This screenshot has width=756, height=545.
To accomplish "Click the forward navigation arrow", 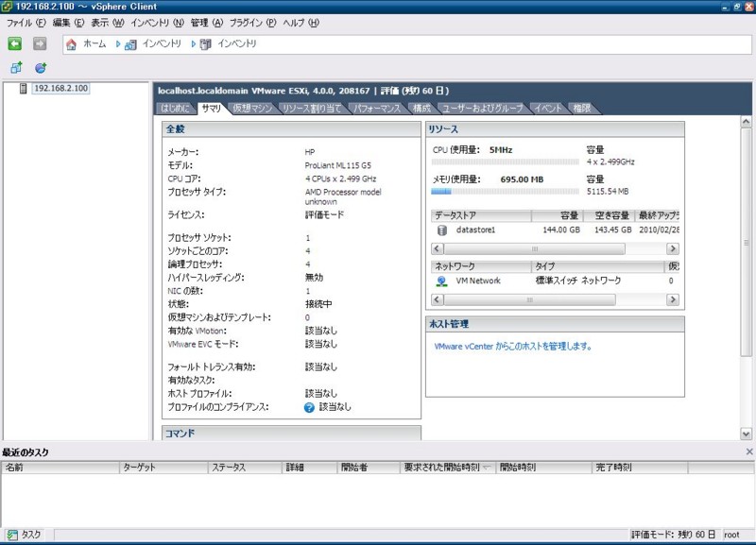I will pyautogui.click(x=40, y=43).
